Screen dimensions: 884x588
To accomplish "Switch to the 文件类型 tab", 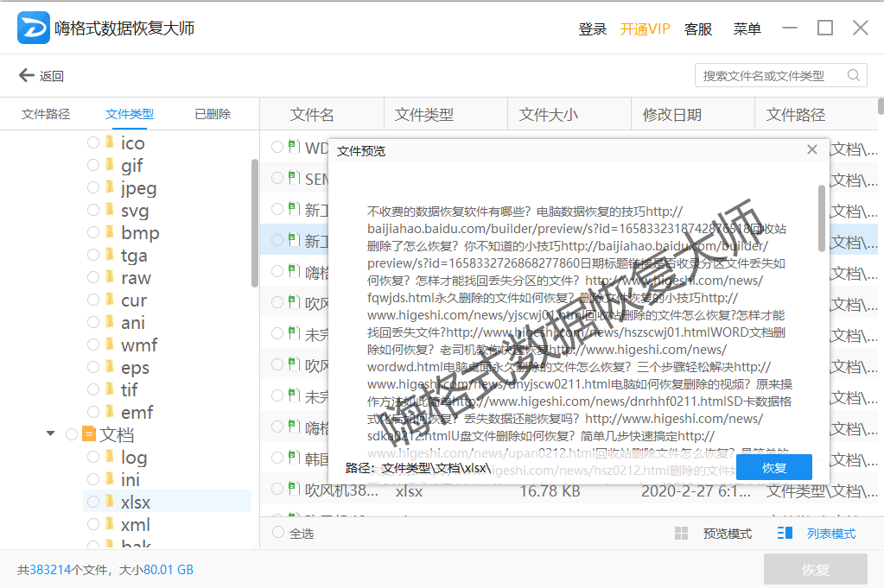I will pyautogui.click(x=129, y=114).
